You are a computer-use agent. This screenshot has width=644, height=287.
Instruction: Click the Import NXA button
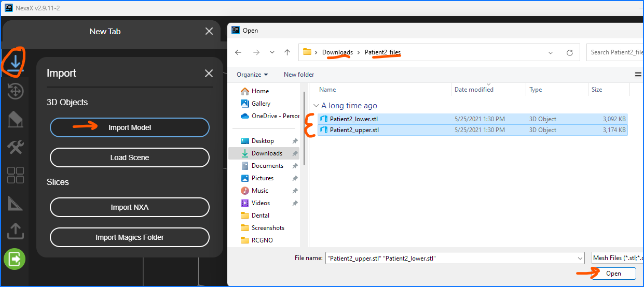(130, 207)
